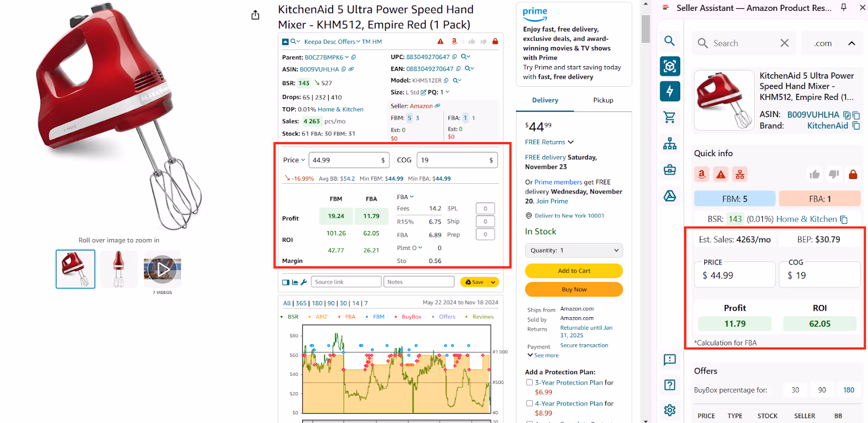This screenshot has width=868, height=423.
Task: Copy the ASIN in the side panel
Action: (x=856, y=115)
